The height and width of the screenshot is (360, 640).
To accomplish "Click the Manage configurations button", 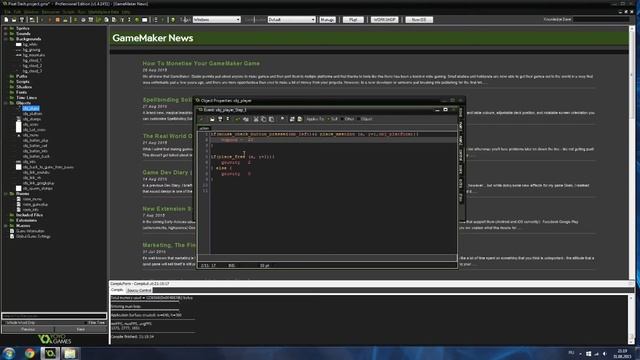I will pyautogui.click(x=327, y=20).
